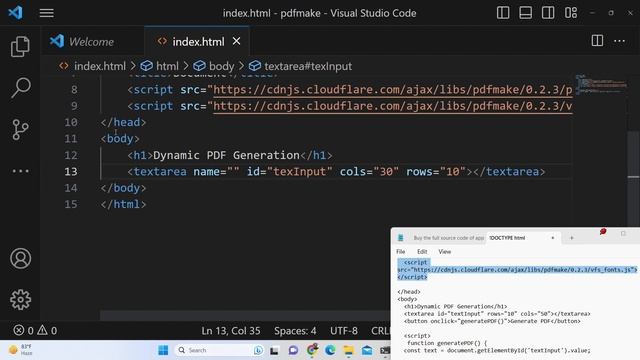Change indentation via Spaces: 4

[x=295, y=331]
